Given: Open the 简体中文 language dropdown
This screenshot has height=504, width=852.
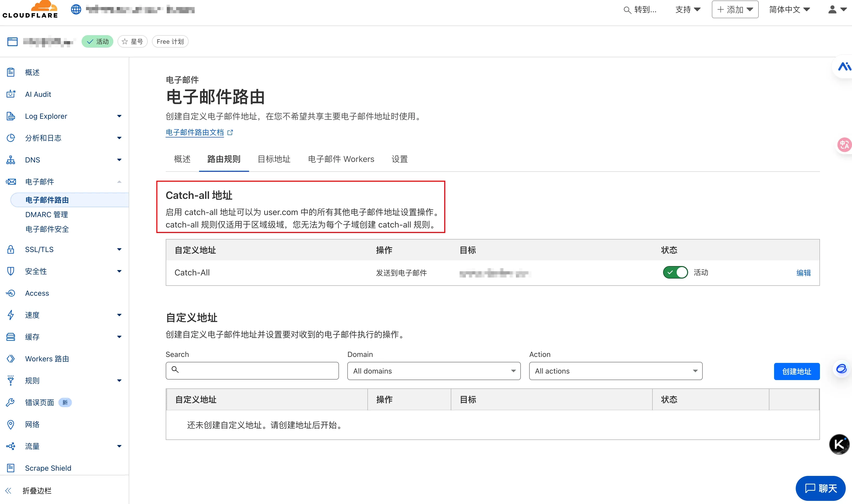Looking at the screenshot, I should click(x=789, y=10).
